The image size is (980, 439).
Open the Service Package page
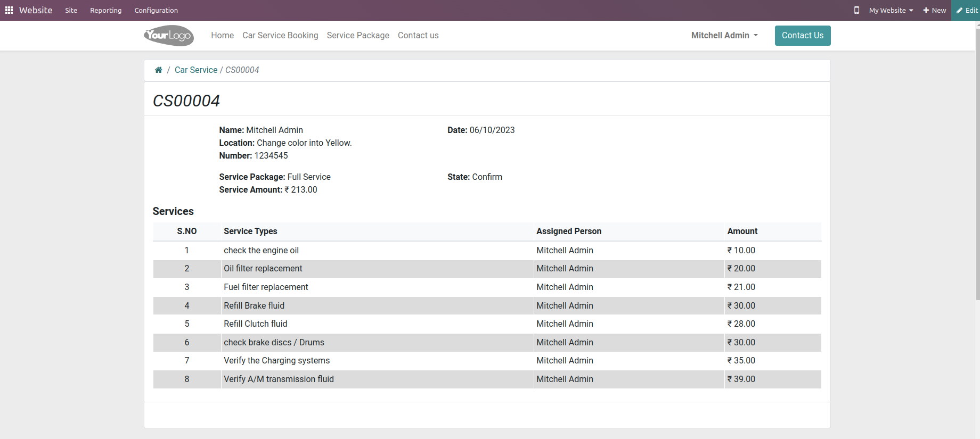pos(358,36)
